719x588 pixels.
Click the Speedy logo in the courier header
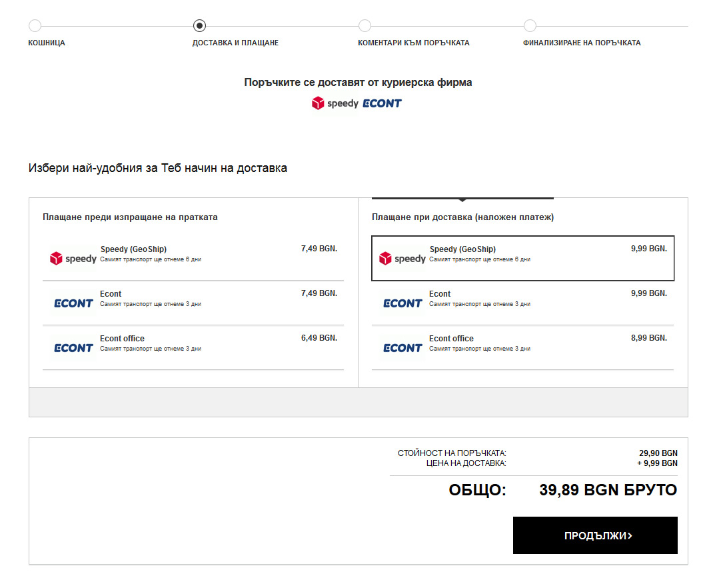coord(335,103)
